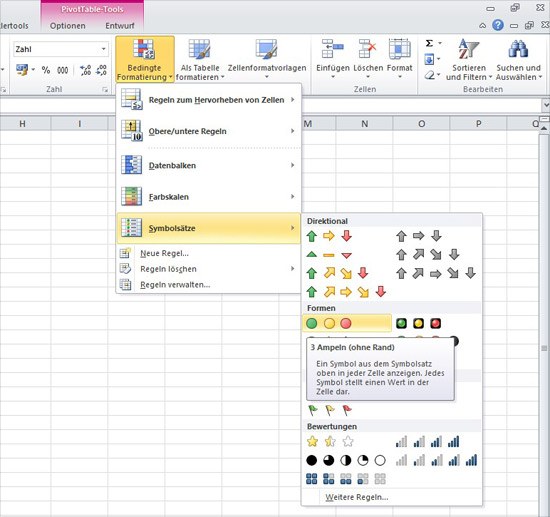Select column N header
The height and width of the screenshot is (517, 550).
click(364, 123)
